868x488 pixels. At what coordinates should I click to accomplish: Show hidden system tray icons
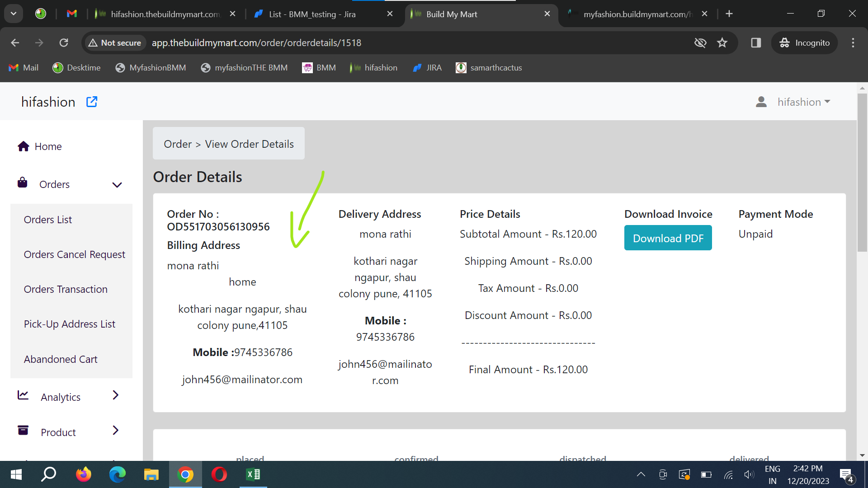[641, 474]
